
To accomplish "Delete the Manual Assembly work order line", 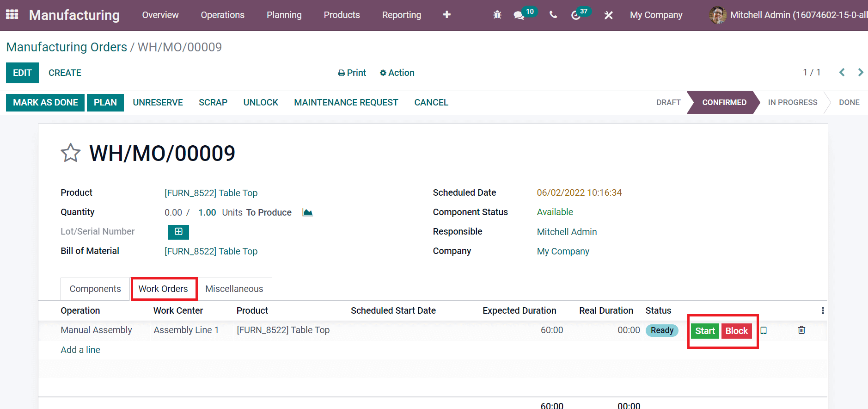I will tap(801, 330).
